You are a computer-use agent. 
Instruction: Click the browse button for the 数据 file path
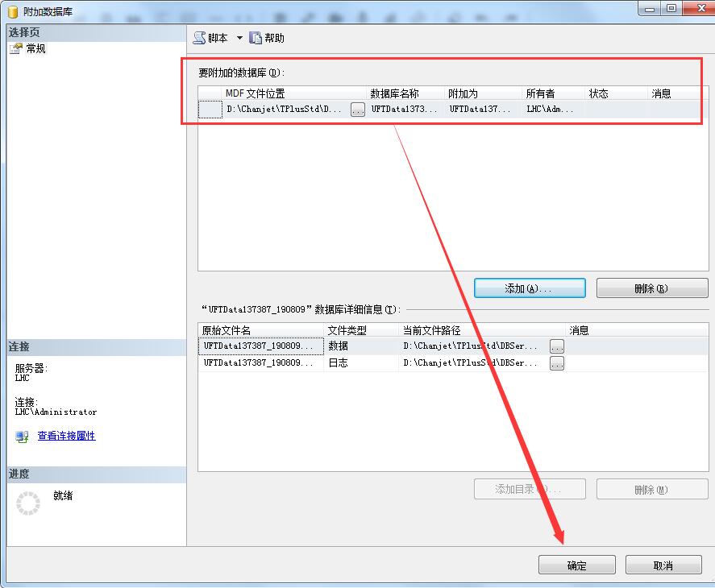pyautogui.click(x=556, y=346)
